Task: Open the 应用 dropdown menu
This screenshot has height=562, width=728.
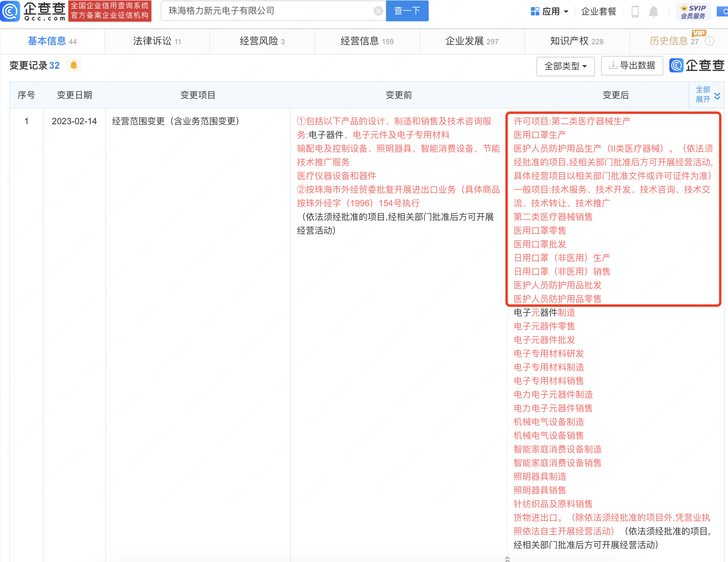Action: coord(550,11)
